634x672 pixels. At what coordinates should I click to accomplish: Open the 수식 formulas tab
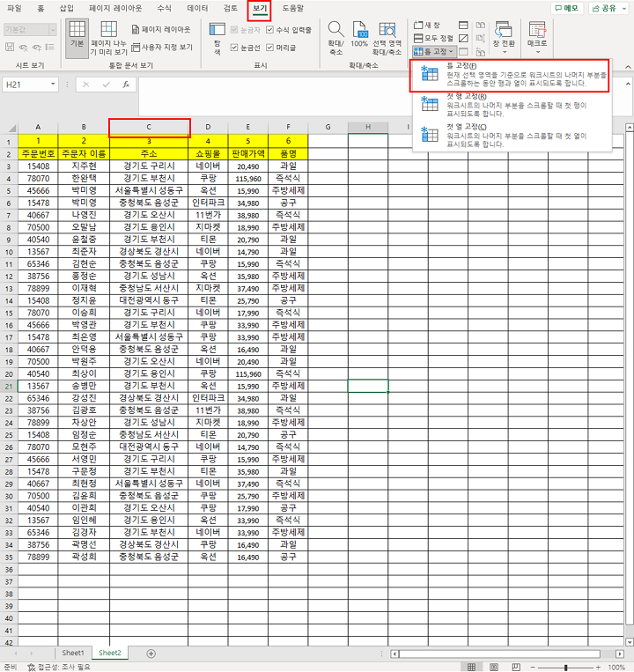[x=164, y=8]
